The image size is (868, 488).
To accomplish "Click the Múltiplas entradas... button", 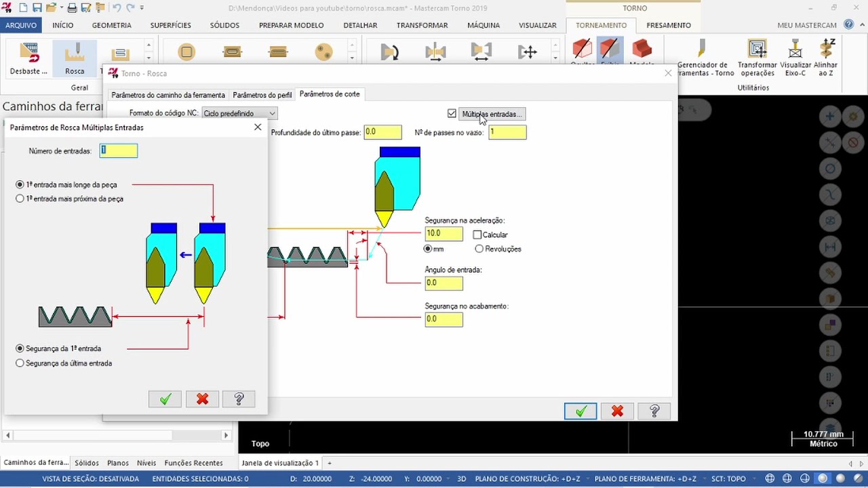I will tap(492, 114).
